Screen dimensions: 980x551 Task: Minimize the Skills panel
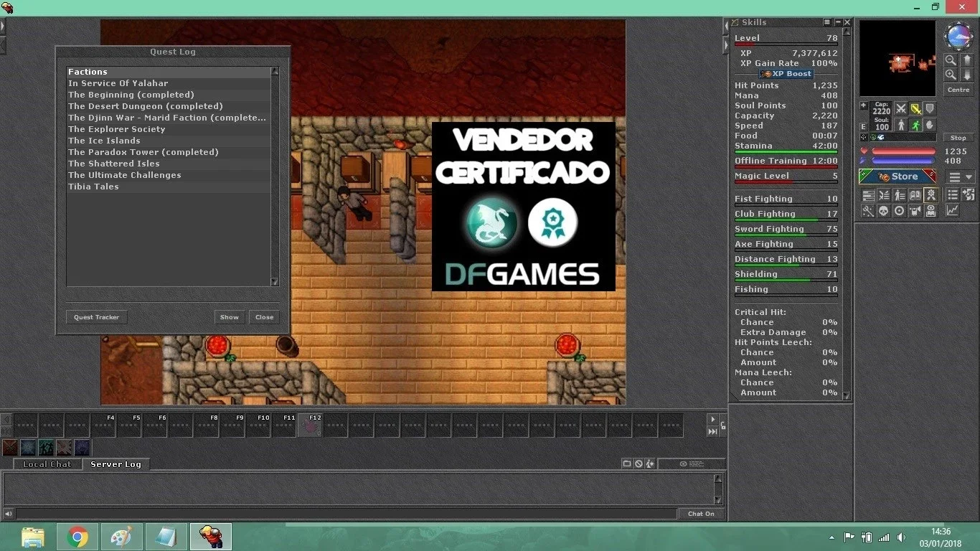point(837,23)
